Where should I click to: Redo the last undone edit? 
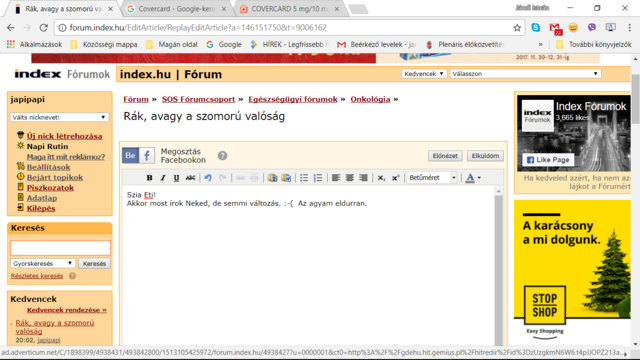pos(222,178)
